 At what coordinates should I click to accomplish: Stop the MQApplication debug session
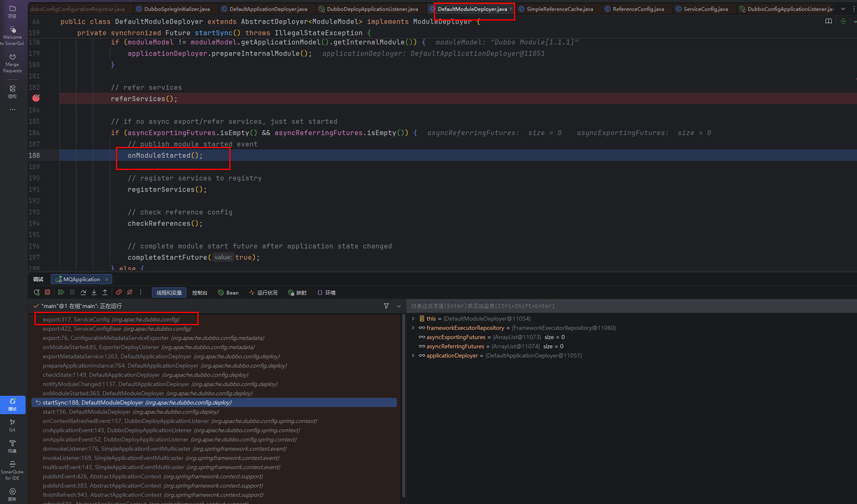pyautogui.click(x=47, y=292)
